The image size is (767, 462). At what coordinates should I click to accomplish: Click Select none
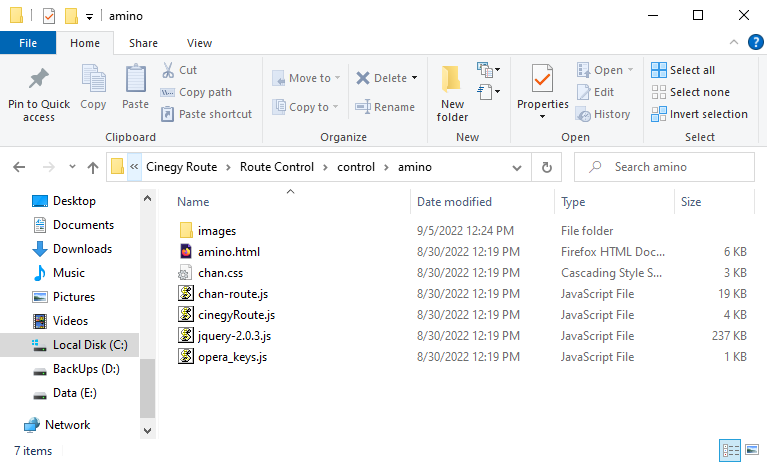tap(690, 92)
